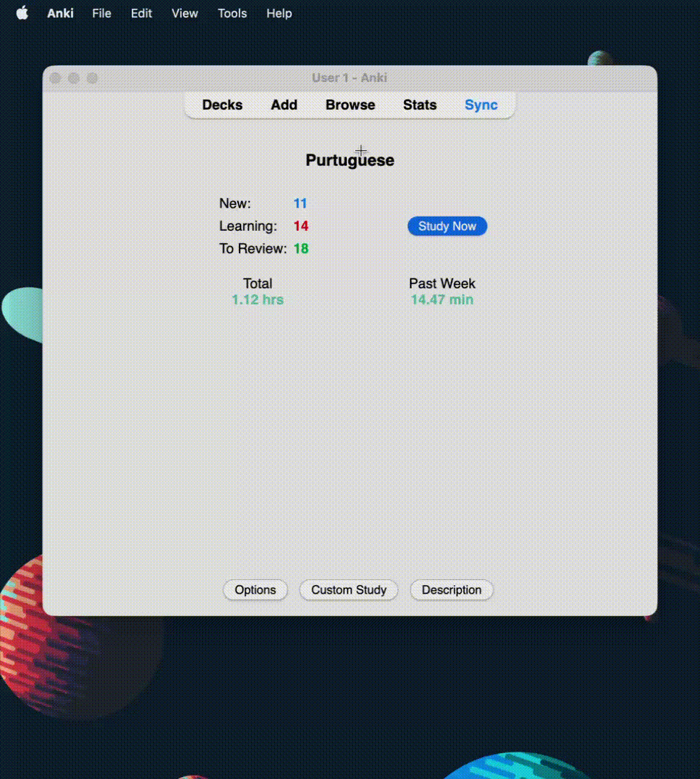Click Add to create a new card
The width and height of the screenshot is (700, 779).
point(284,105)
